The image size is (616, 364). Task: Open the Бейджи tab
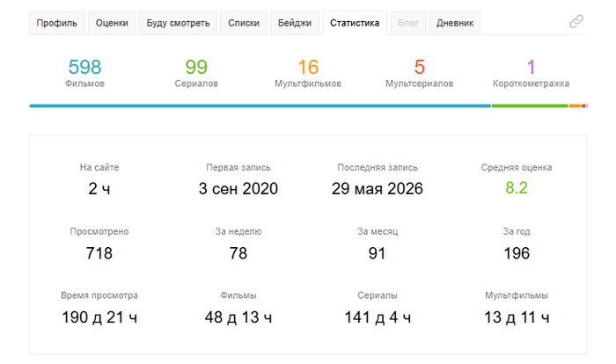295,23
